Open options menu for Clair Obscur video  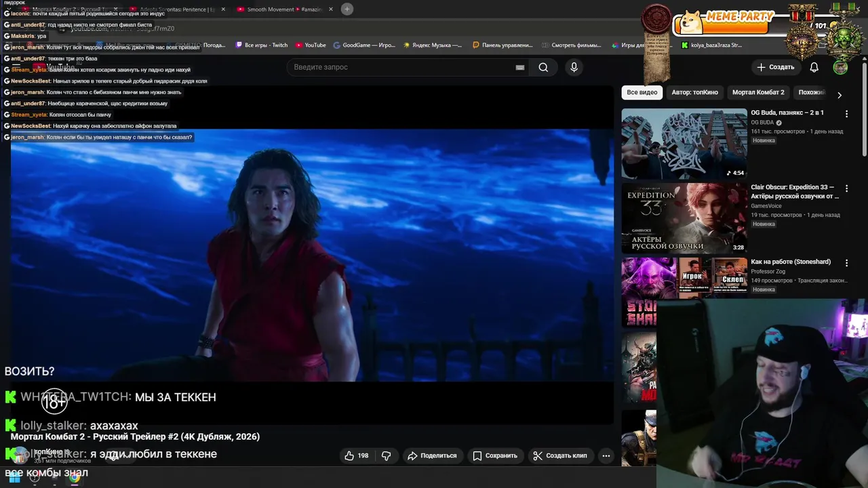[846, 188]
